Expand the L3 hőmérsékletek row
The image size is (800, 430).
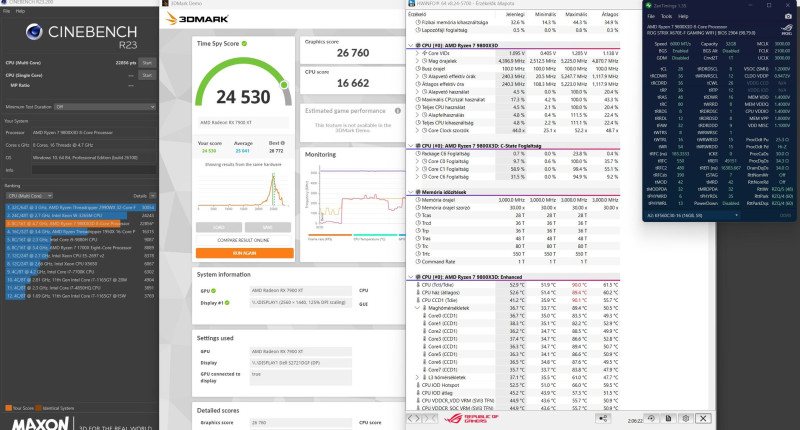pos(417,377)
